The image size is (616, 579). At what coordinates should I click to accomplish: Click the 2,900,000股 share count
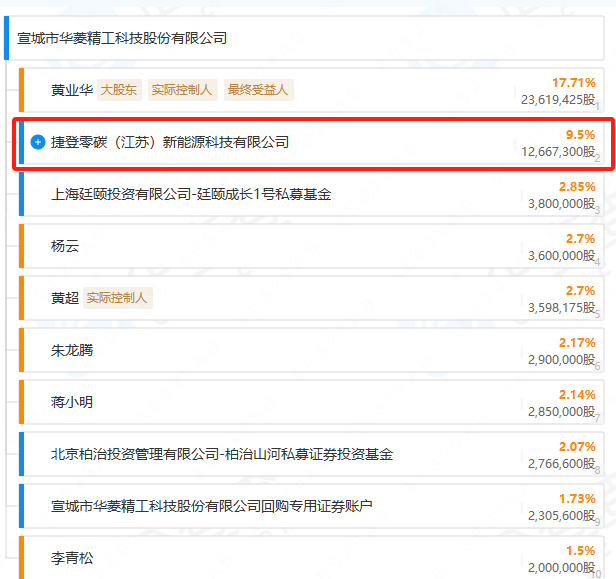point(561,359)
